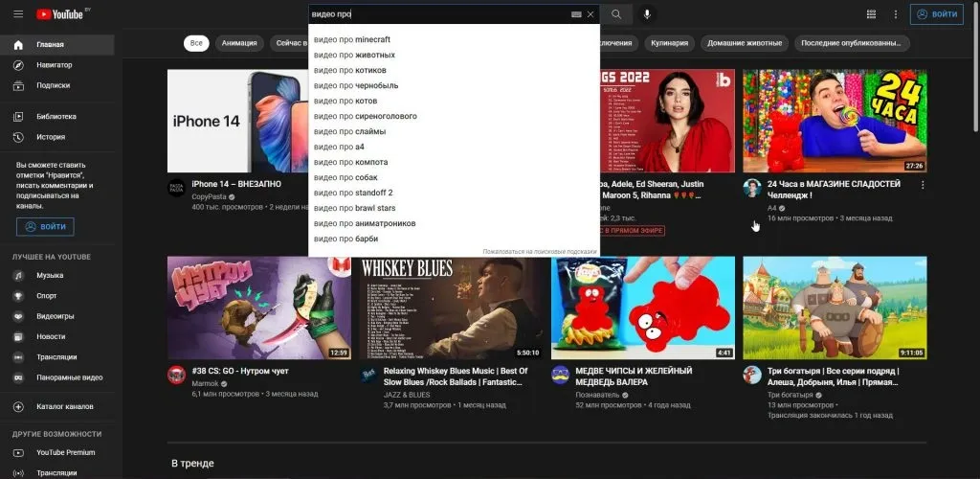
Task: Click the top-right Войти sign-in button
Action: (937, 13)
